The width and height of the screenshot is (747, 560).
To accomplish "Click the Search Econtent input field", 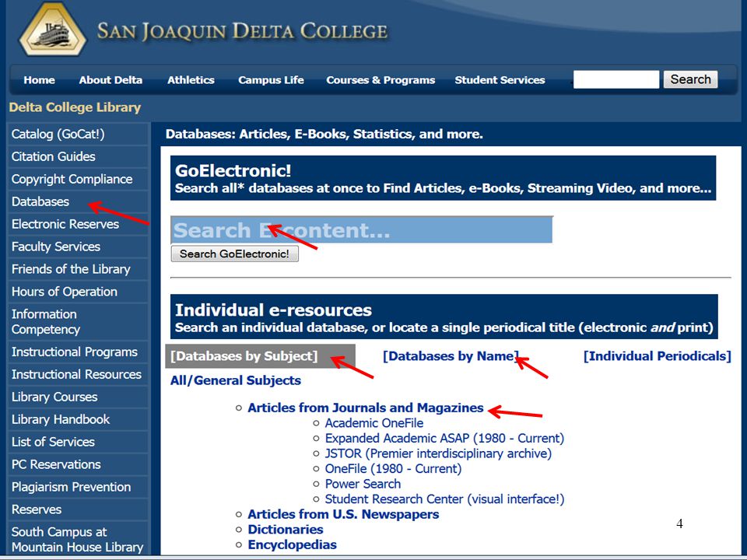I will point(362,230).
